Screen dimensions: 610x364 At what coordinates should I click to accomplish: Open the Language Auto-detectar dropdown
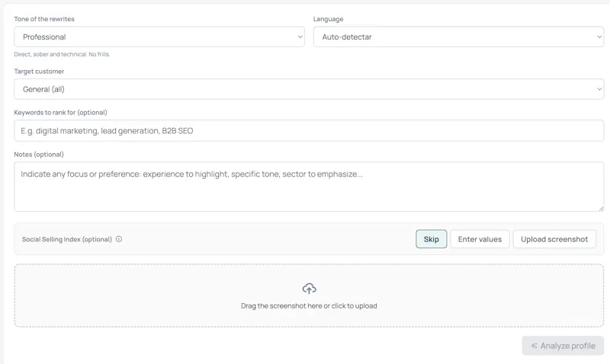[x=458, y=37]
